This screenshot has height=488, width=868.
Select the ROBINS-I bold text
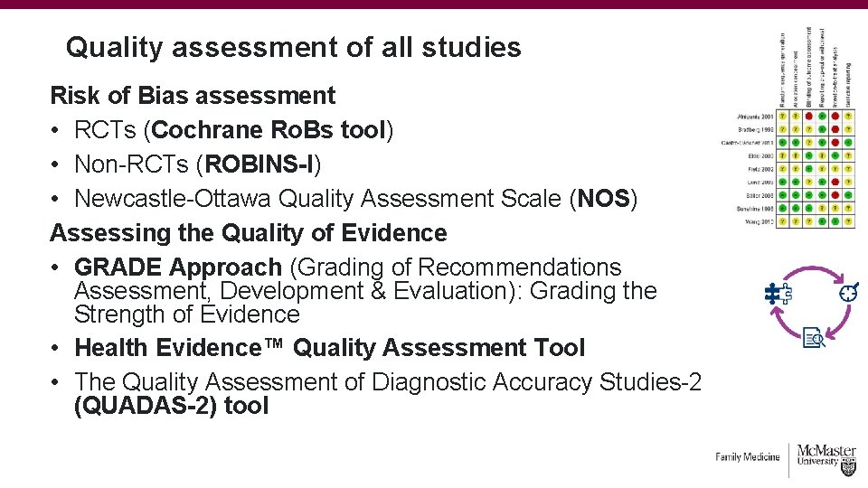(259, 164)
